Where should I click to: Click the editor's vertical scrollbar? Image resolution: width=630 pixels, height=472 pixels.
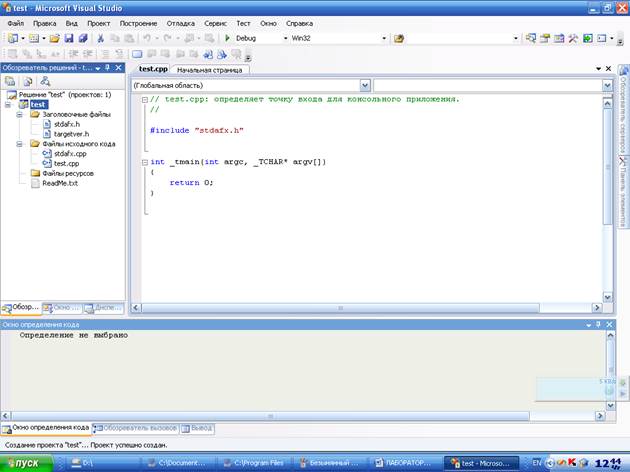coord(608,200)
